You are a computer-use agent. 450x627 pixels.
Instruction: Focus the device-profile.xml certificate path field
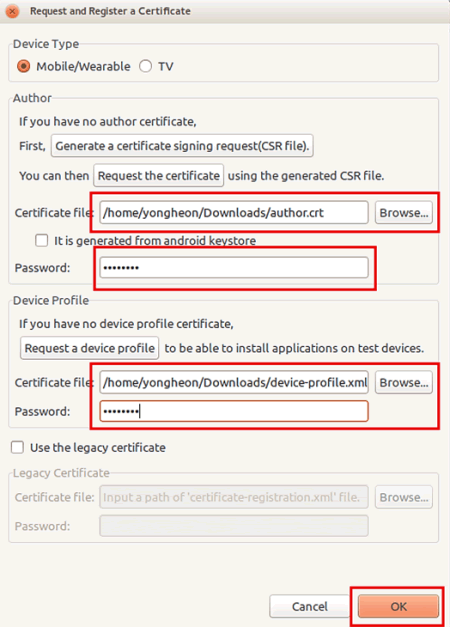tap(234, 382)
